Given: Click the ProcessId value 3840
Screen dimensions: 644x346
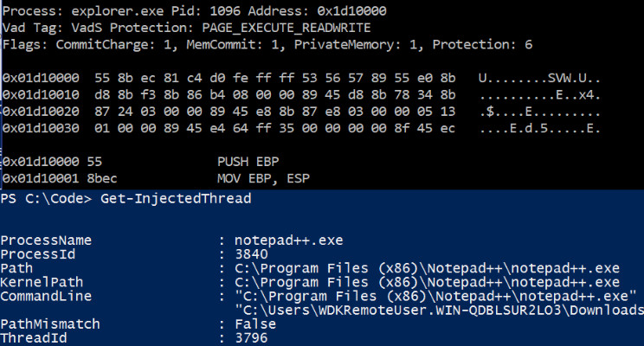Looking at the screenshot, I should (251, 254).
